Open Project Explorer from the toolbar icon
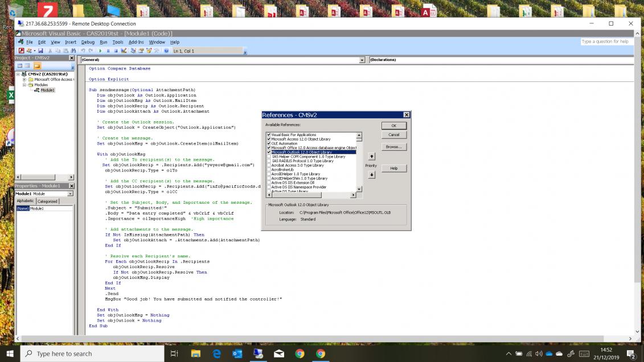 [133, 51]
